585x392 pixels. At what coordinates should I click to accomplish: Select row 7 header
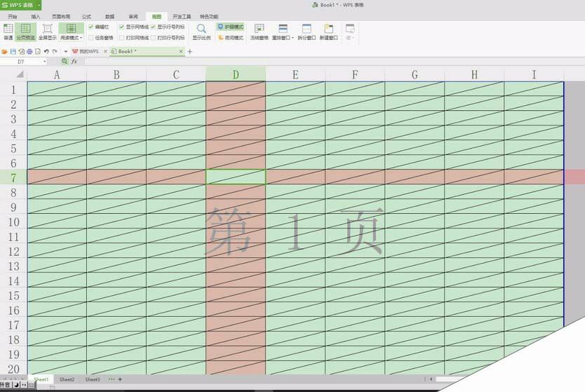click(x=13, y=177)
